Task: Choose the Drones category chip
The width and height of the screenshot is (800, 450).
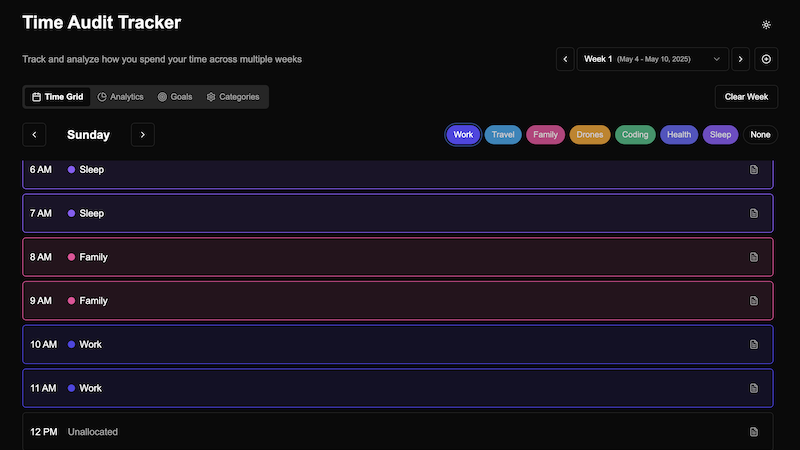Action: [x=590, y=135]
